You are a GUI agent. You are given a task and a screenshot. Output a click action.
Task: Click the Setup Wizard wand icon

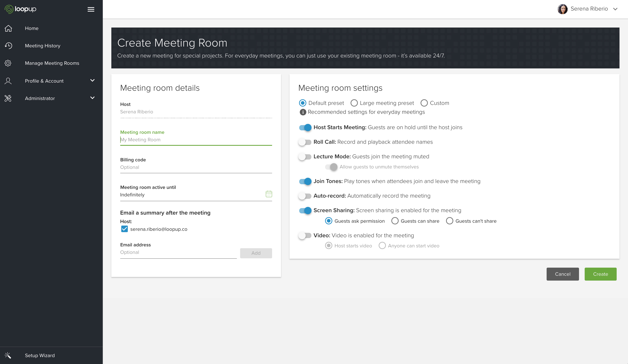pyautogui.click(x=8, y=355)
